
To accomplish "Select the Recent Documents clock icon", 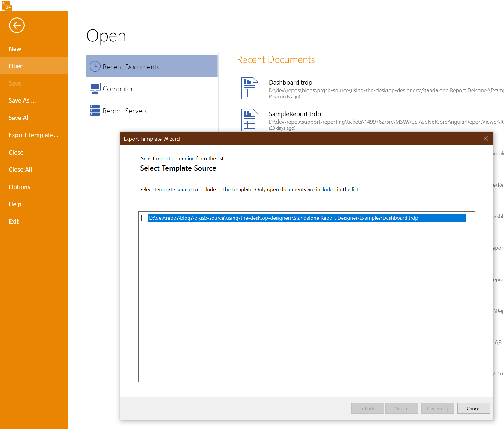I will pos(95,66).
